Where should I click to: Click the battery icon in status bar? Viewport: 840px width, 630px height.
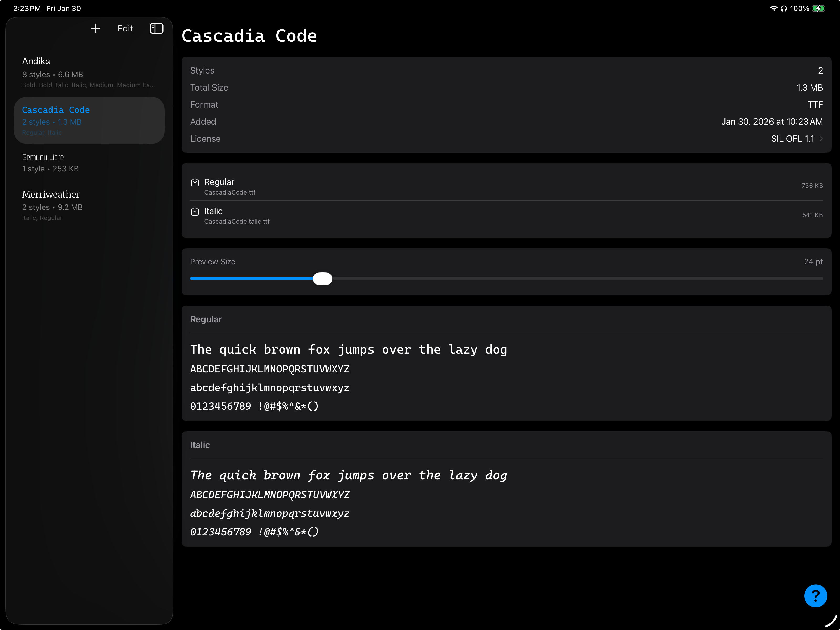click(x=819, y=8)
